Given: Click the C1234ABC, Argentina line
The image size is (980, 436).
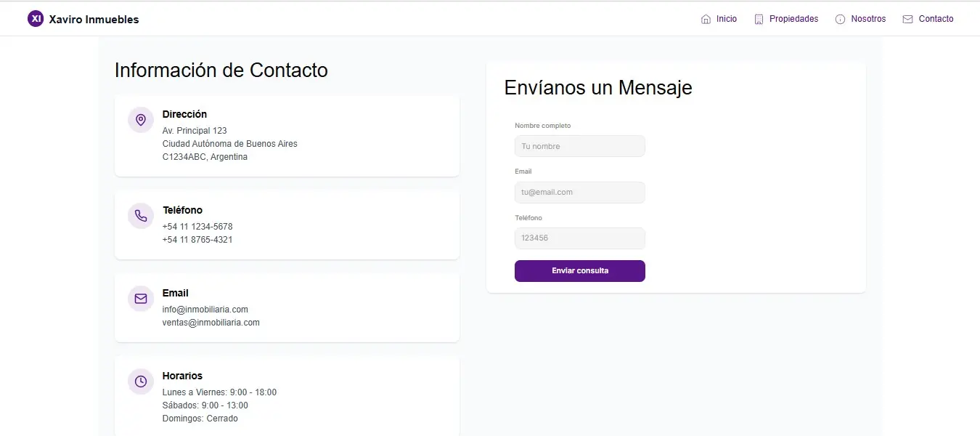Looking at the screenshot, I should 205,157.
